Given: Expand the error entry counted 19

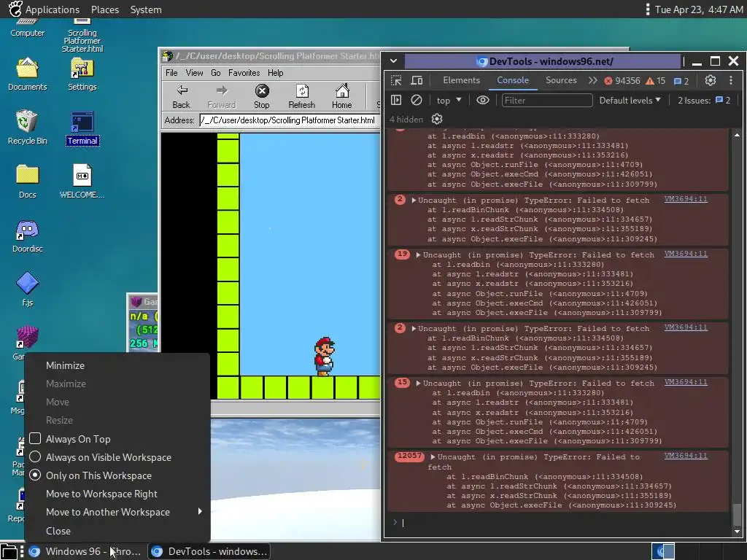Looking at the screenshot, I should pos(418,255).
